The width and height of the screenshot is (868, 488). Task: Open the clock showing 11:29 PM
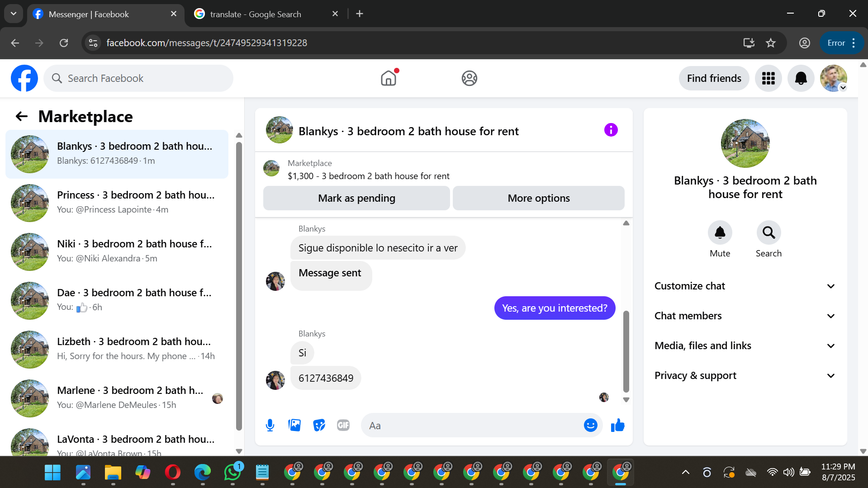[x=838, y=472]
